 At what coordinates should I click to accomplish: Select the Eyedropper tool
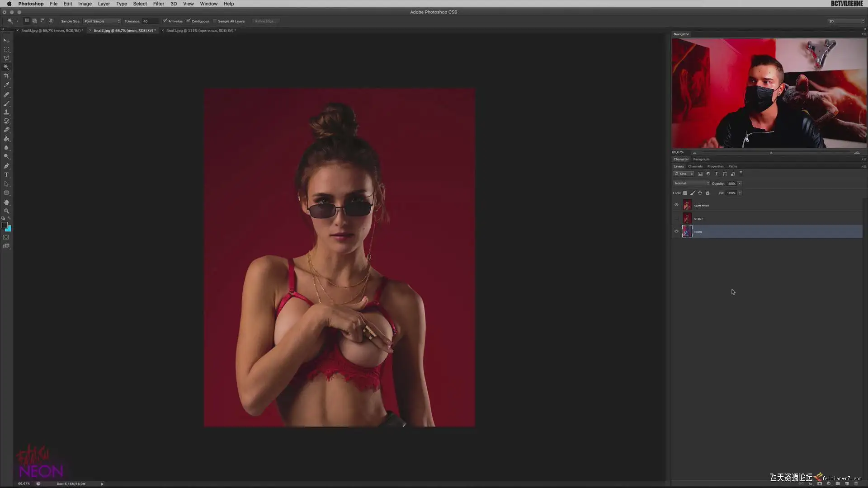click(6, 85)
